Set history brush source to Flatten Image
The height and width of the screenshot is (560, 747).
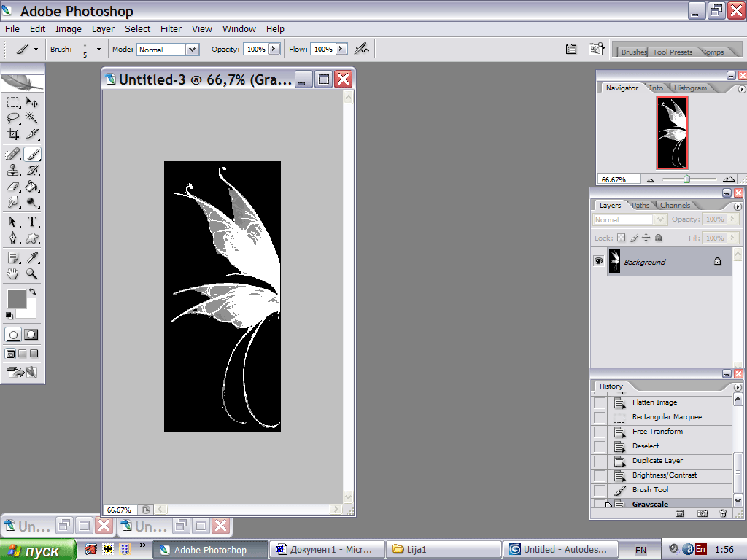point(600,402)
